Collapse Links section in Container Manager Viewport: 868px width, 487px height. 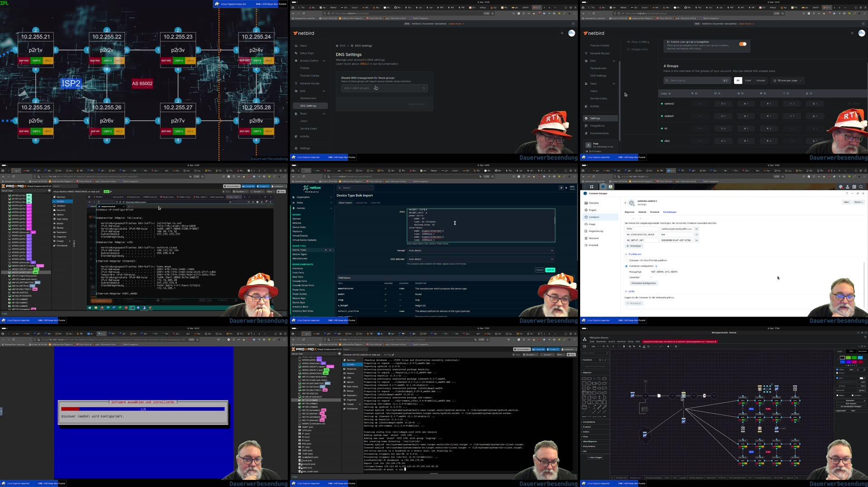pyautogui.click(x=626, y=291)
